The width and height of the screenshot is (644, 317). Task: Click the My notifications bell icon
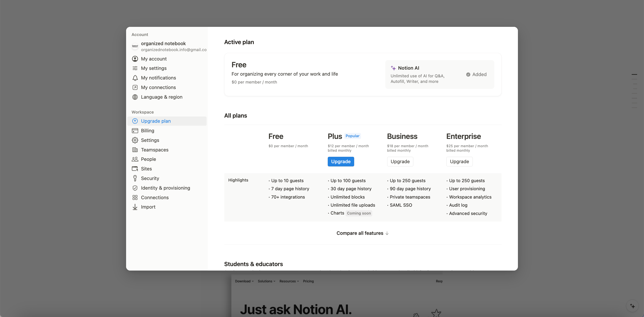(135, 78)
